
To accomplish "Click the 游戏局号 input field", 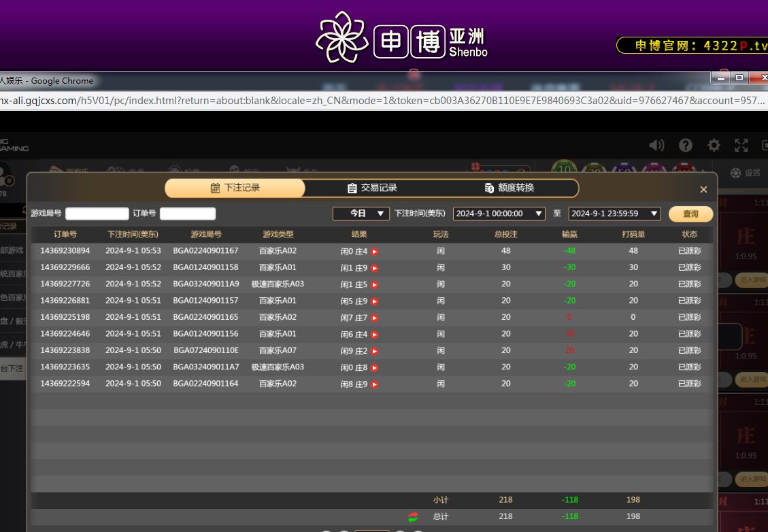I will click(97, 214).
